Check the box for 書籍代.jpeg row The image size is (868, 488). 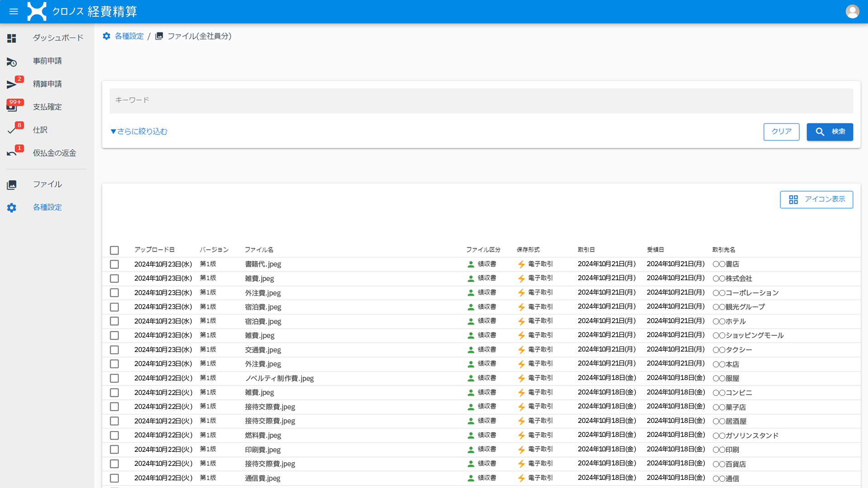[x=114, y=264]
